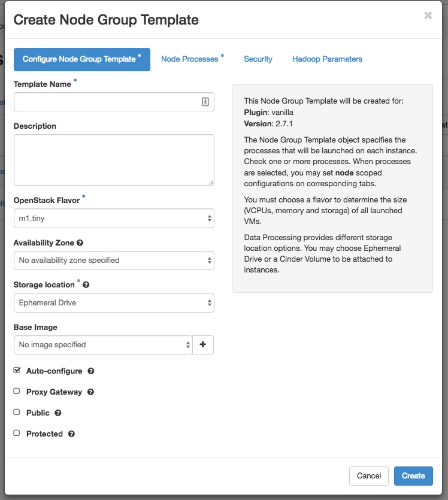Close the Create Node Group Template dialog
The height and width of the screenshot is (500, 448).
pos(428,16)
